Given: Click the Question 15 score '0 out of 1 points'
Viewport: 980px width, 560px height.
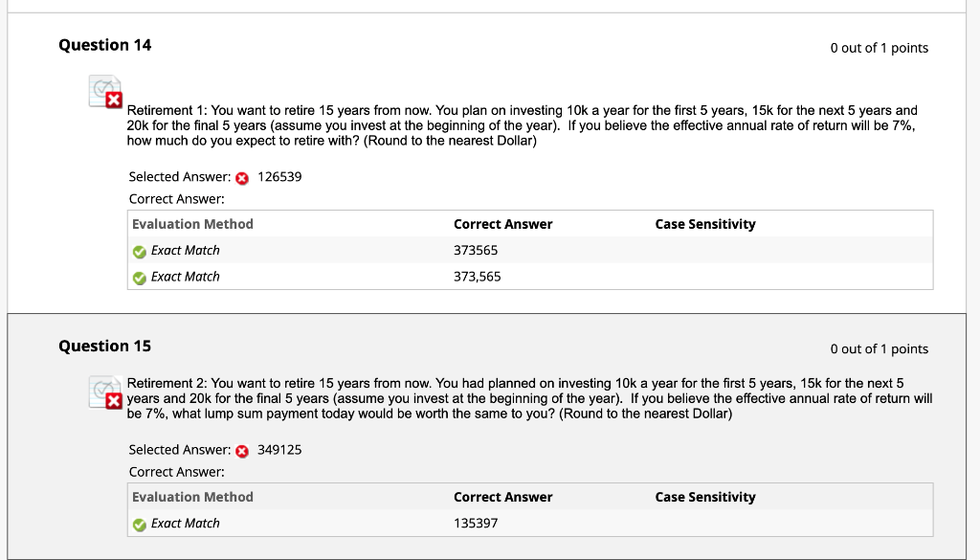Looking at the screenshot, I should point(879,349).
